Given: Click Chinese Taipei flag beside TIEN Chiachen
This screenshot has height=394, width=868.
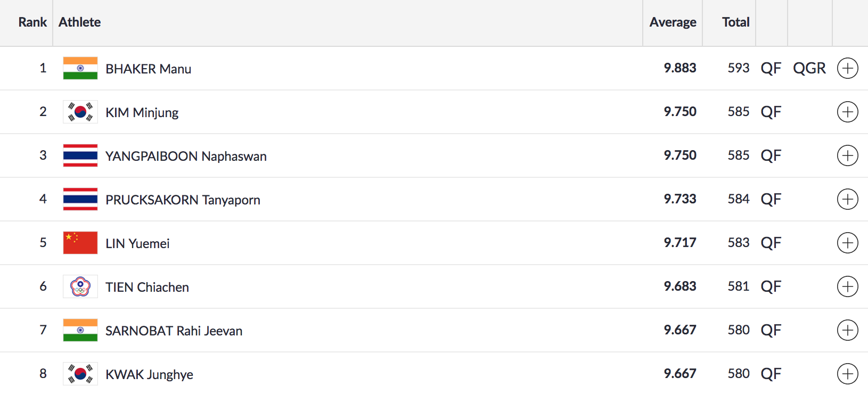Looking at the screenshot, I should (x=80, y=286).
